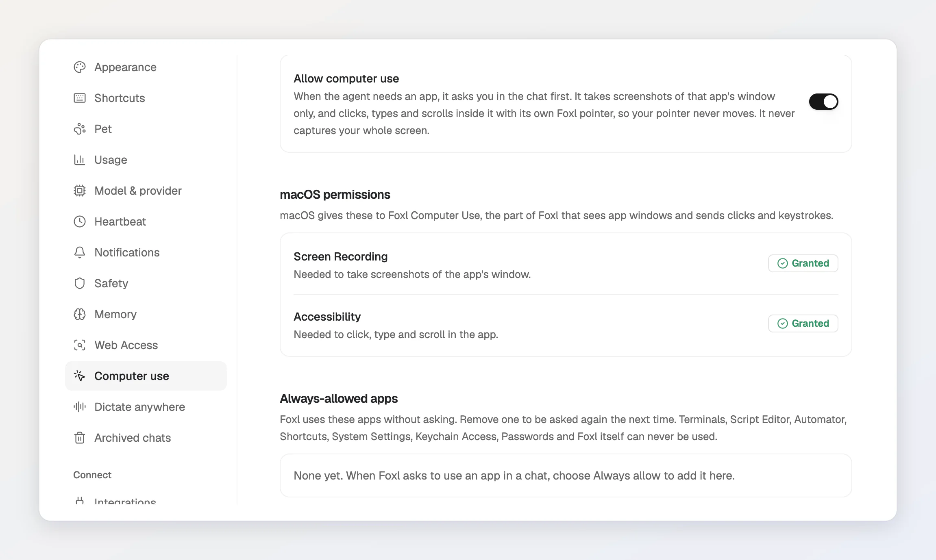This screenshot has height=560, width=936.
Task: Select Model & provider in sidebar
Action: [x=146, y=191]
